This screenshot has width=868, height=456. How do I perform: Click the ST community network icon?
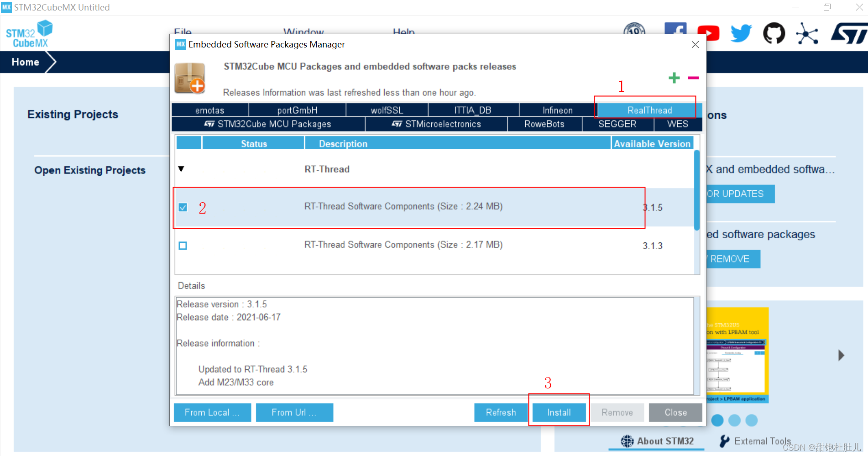(807, 34)
